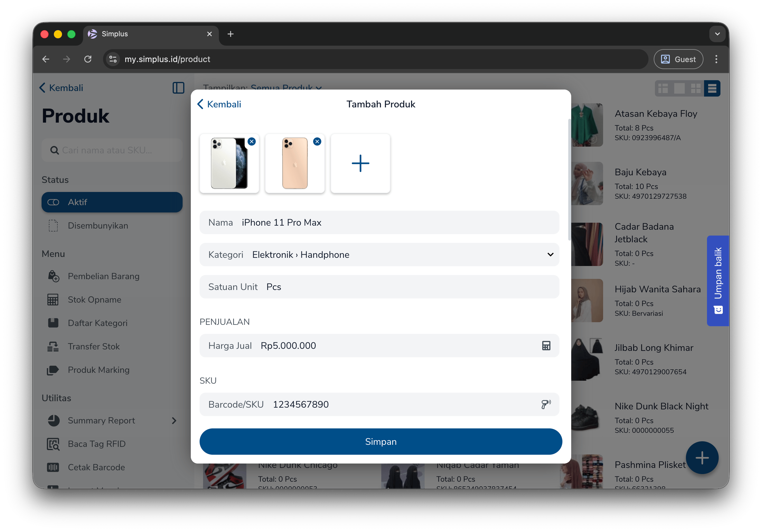
Task: Click floating add product button
Action: tap(702, 458)
